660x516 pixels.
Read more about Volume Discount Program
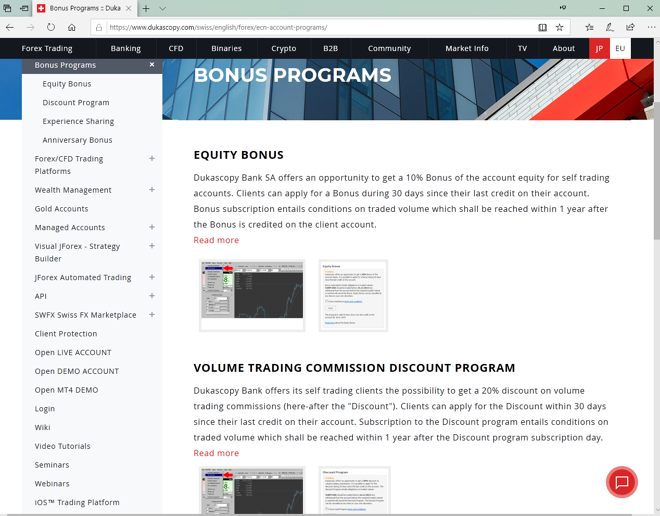click(216, 453)
